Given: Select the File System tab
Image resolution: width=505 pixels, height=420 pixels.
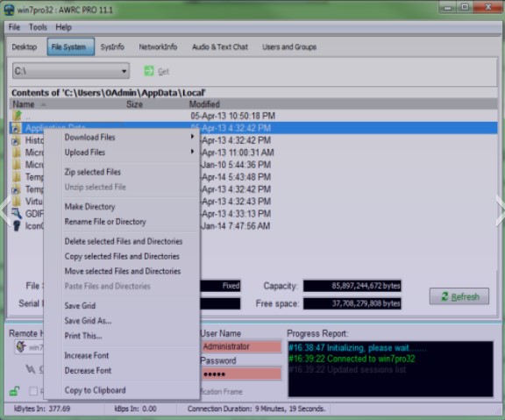Looking at the screenshot, I should pyautogui.click(x=70, y=47).
